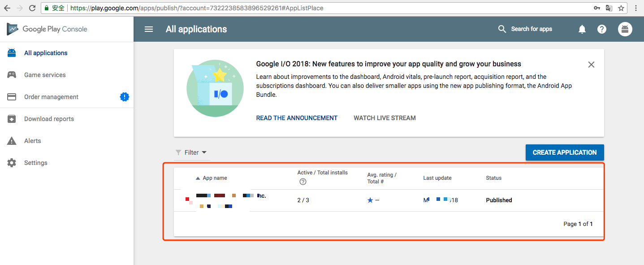
Task: Select All applications in the sidebar
Action: coord(46,53)
